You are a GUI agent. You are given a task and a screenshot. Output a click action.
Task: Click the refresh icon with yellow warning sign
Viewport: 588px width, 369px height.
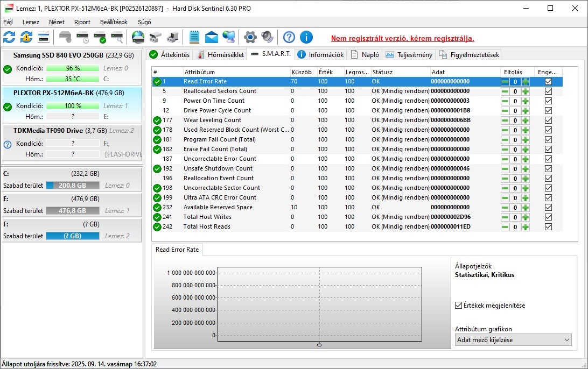click(26, 37)
